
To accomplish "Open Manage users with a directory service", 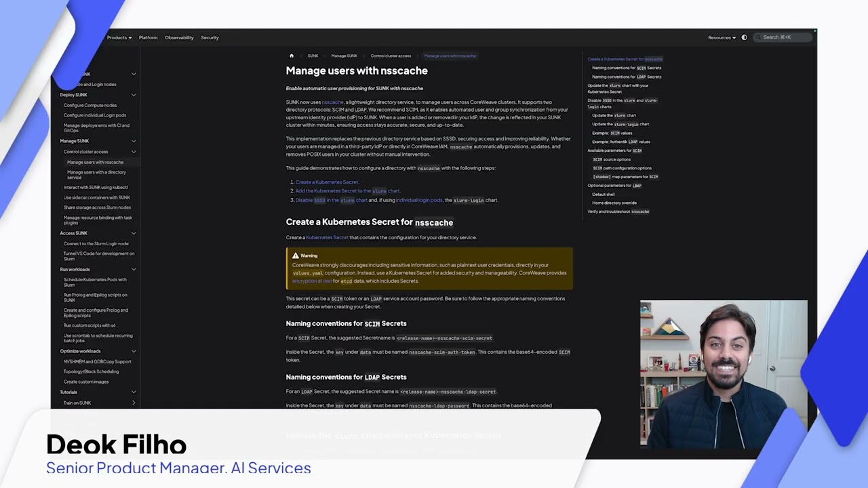I will tap(96, 175).
